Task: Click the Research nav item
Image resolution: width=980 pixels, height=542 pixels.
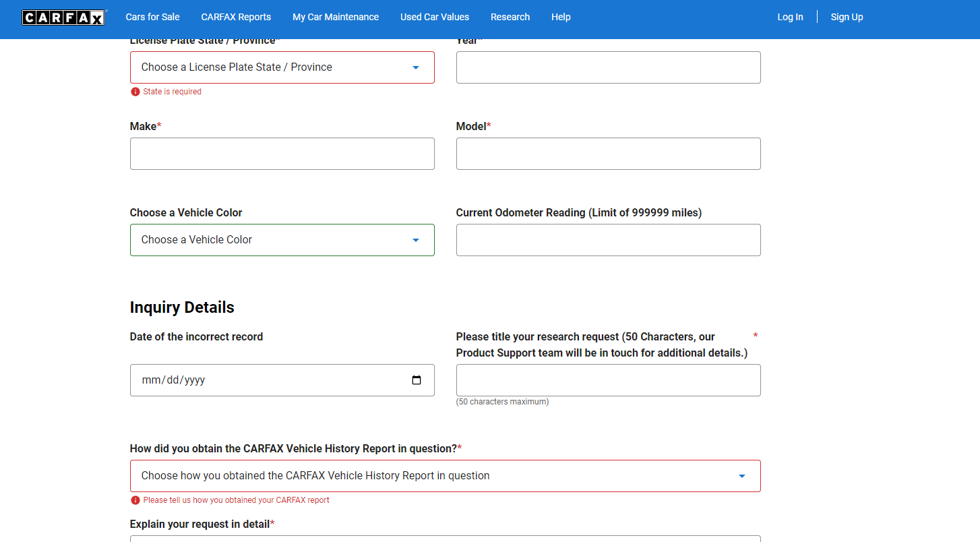Action: click(510, 17)
